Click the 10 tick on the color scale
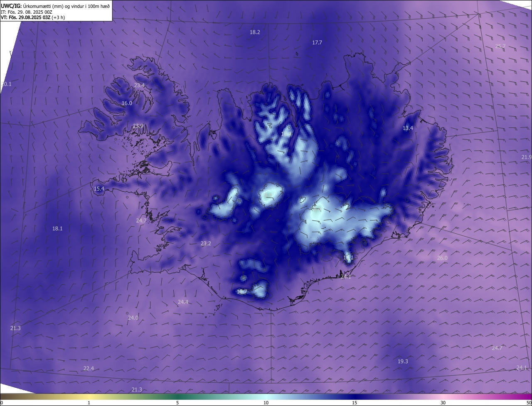The width and height of the screenshot is (532, 406). click(x=266, y=403)
